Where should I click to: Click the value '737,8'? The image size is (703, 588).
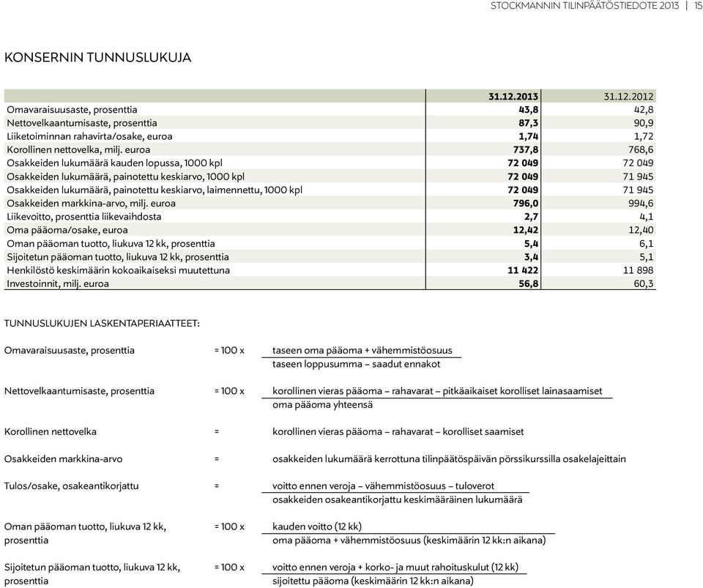coord(526,150)
